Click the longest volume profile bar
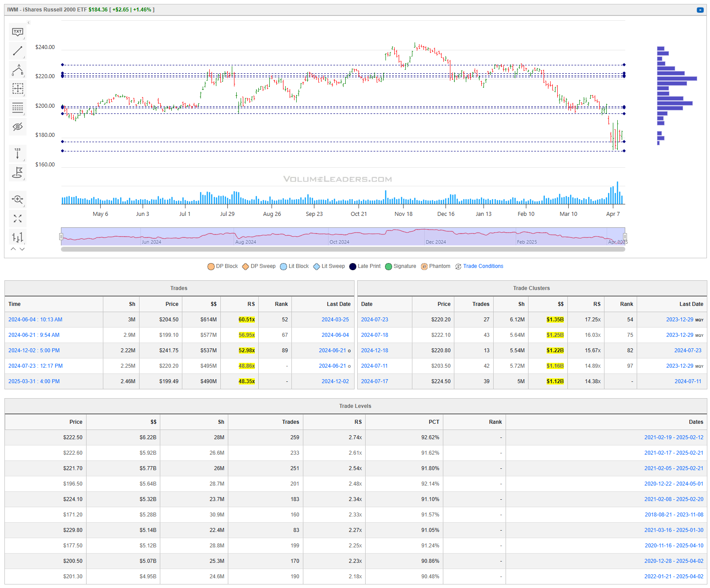This screenshot has width=710, height=588. (677, 79)
